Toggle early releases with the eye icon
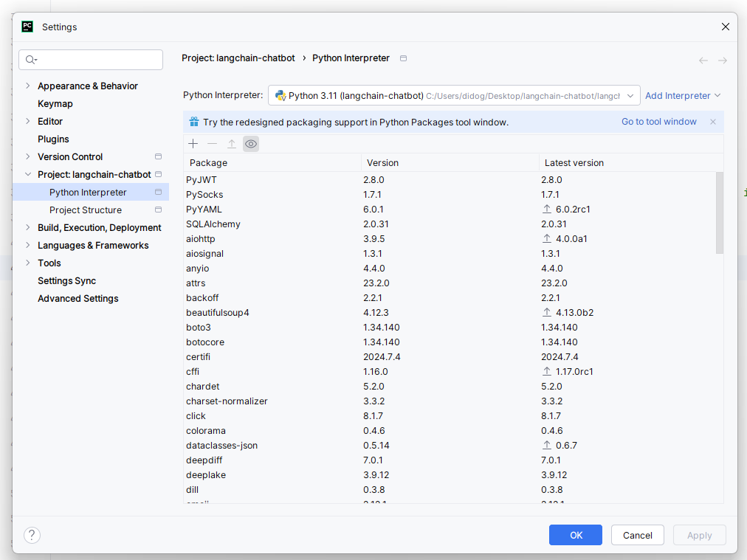 point(251,143)
